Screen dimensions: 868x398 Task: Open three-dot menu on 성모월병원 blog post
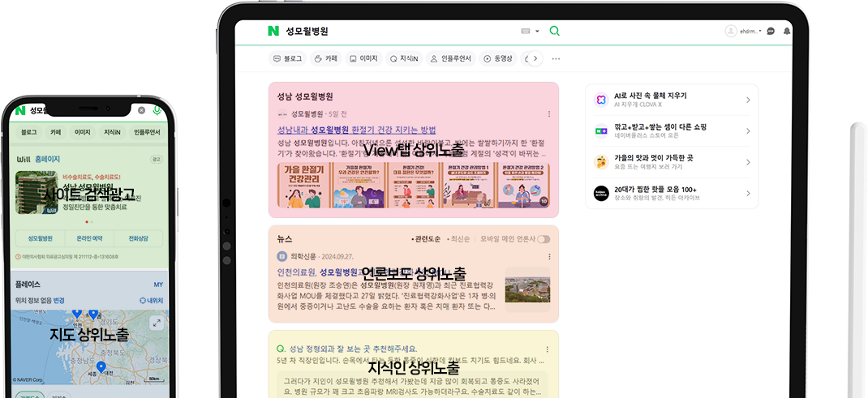(549, 114)
